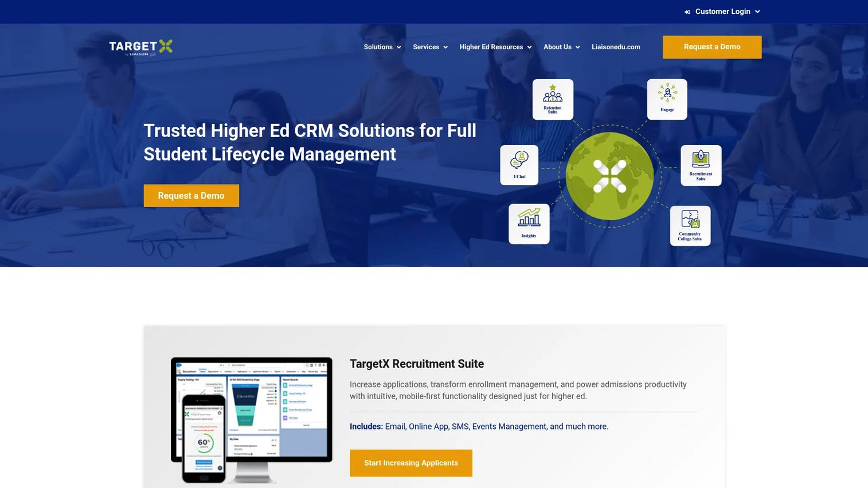Click Request a Demo under the headline
This screenshot has width=868, height=488.
(191, 196)
